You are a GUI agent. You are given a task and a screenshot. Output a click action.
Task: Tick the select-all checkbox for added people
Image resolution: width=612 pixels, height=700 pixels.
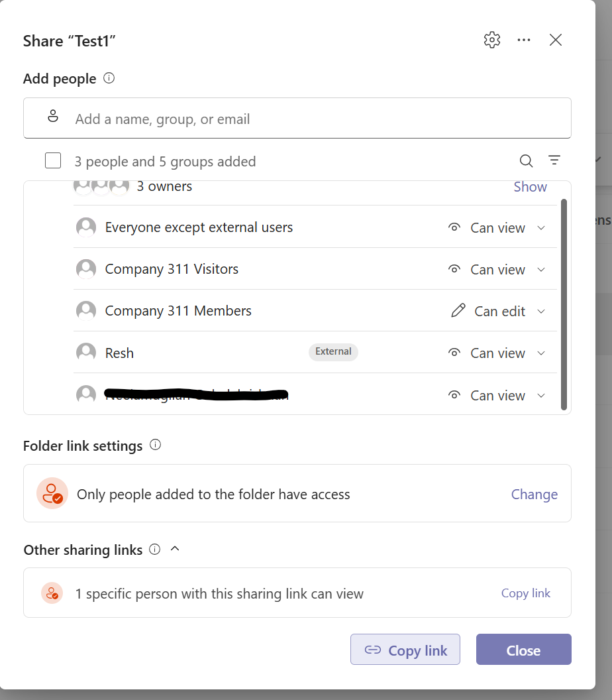click(x=53, y=160)
